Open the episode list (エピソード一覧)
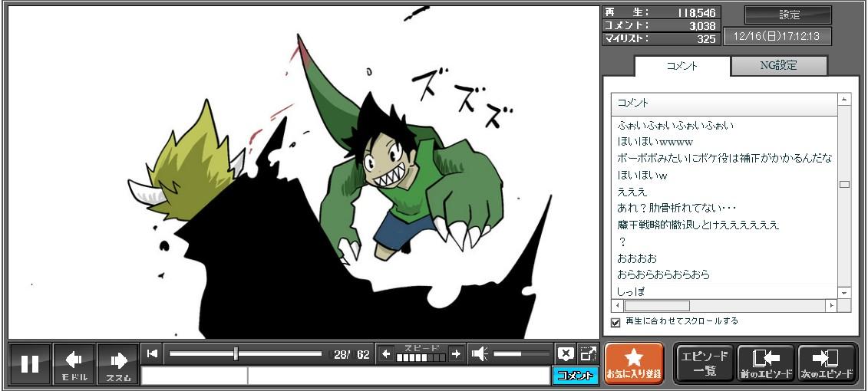 [x=704, y=363]
